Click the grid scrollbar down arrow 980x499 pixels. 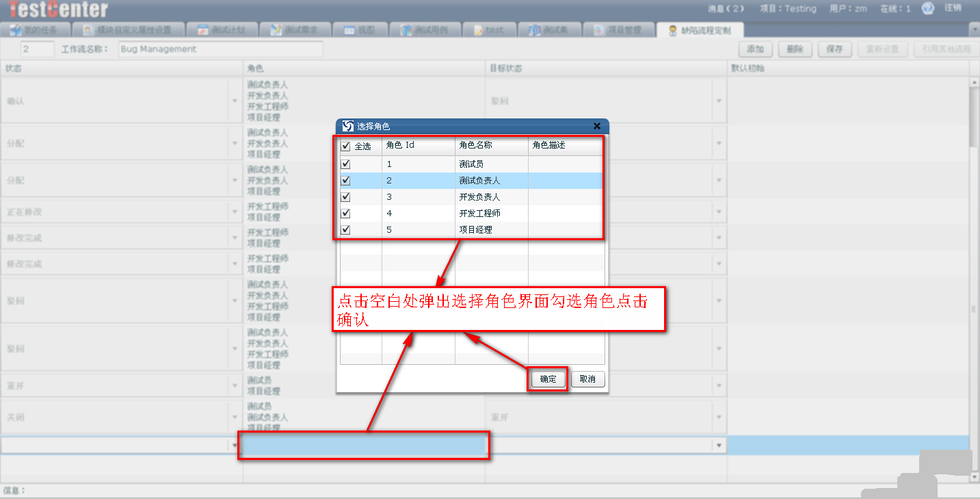(974, 476)
